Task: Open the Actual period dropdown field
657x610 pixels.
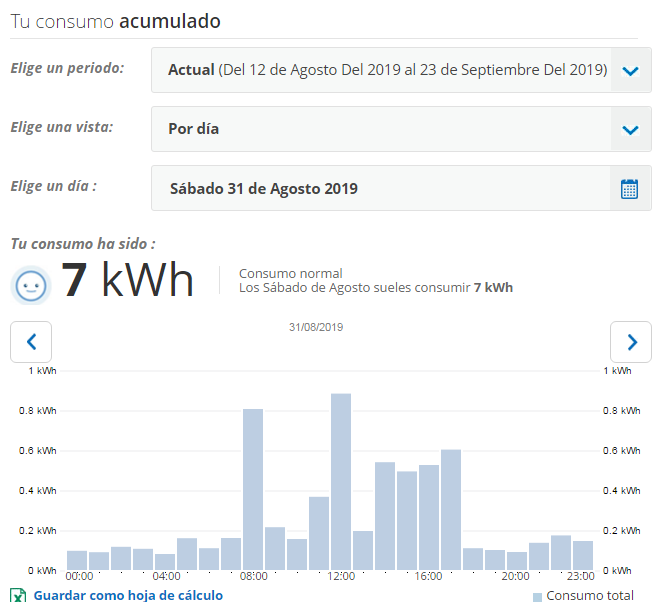Action: click(x=401, y=70)
